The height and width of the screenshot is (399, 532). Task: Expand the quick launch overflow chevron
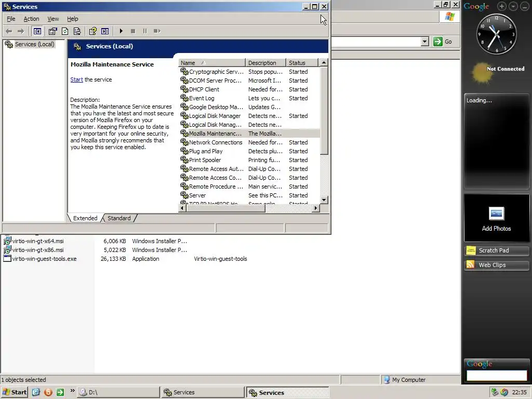click(x=72, y=391)
